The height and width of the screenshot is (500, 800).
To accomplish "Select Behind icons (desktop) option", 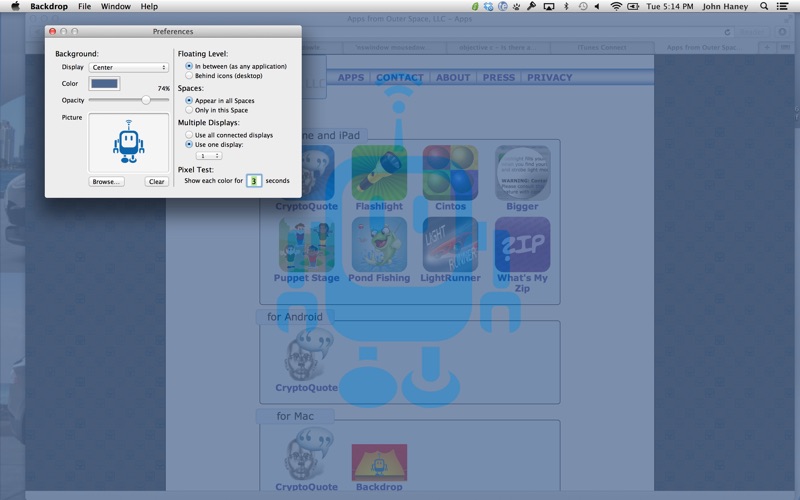I will pos(189,76).
